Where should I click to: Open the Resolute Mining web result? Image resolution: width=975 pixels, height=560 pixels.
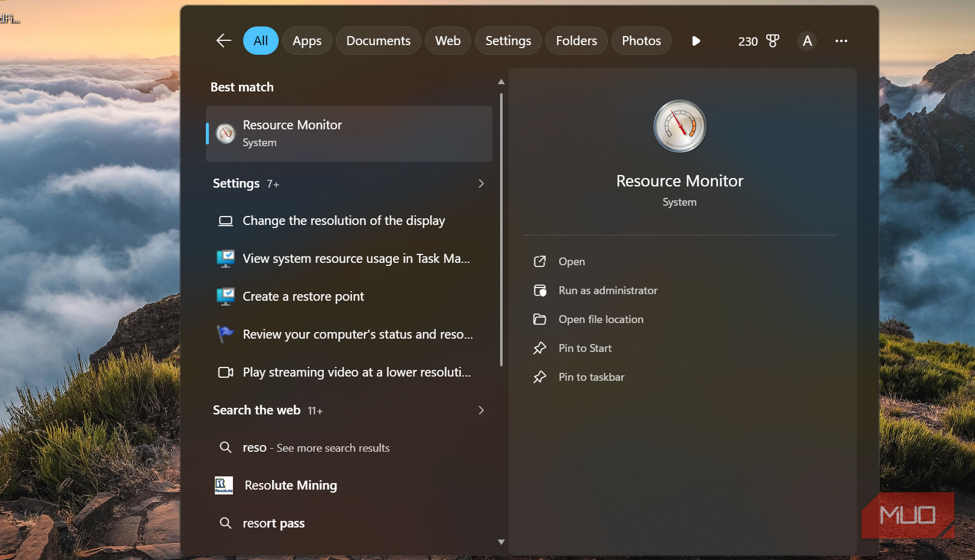[349, 485]
